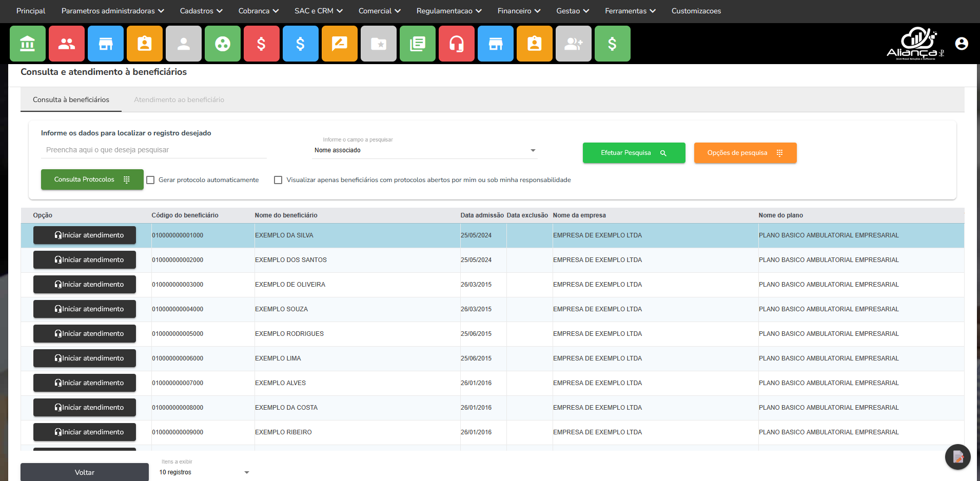Viewport: 980px width, 481px height.
Task: Start atendimento for EXEMPLO DOS SANTOS
Action: (x=85, y=260)
